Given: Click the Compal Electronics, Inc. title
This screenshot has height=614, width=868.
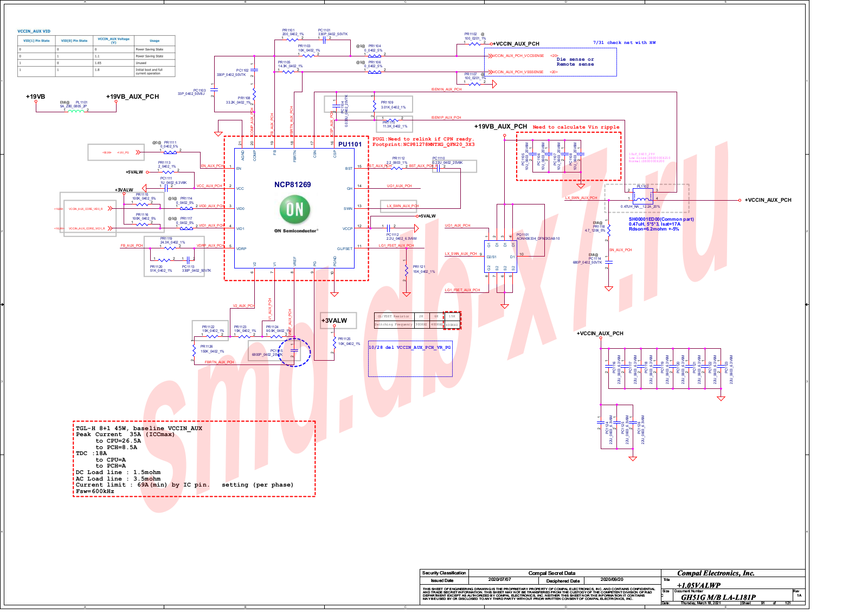Looking at the screenshot, I should click(x=716, y=573).
